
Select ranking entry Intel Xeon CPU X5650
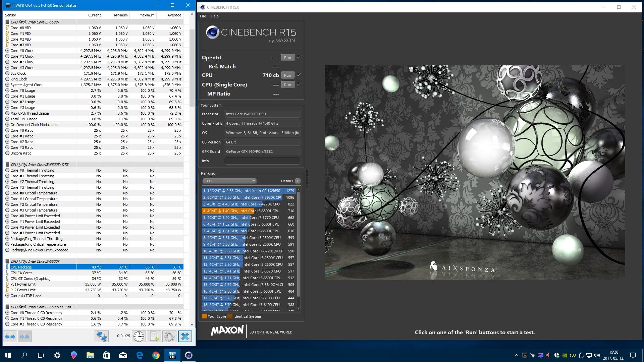click(x=249, y=191)
